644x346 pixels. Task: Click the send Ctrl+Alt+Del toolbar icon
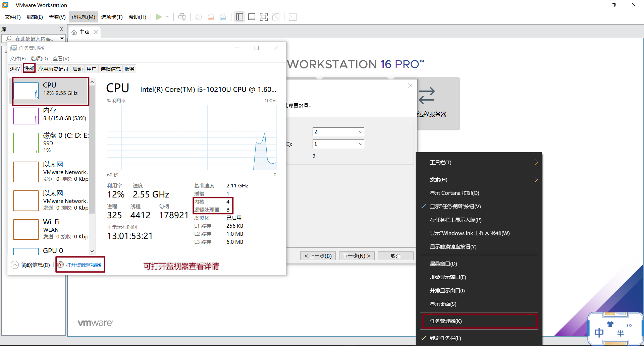click(x=182, y=17)
